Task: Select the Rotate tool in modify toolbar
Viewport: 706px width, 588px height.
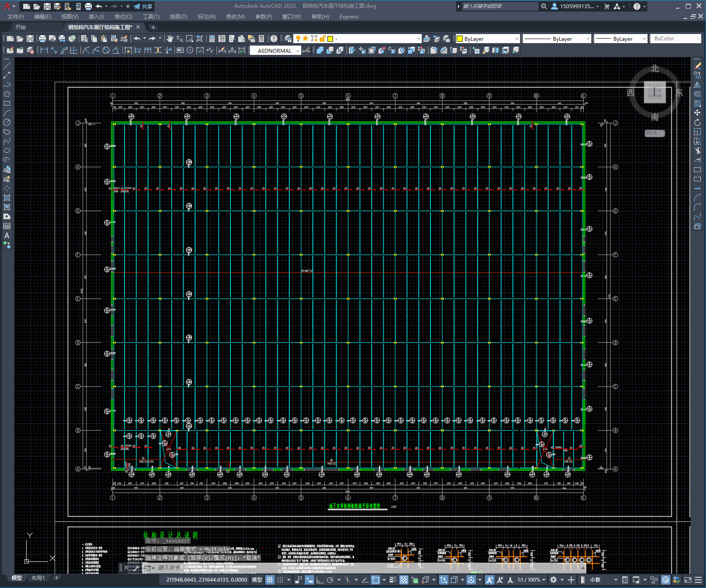Action: pyautogui.click(x=697, y=122)
